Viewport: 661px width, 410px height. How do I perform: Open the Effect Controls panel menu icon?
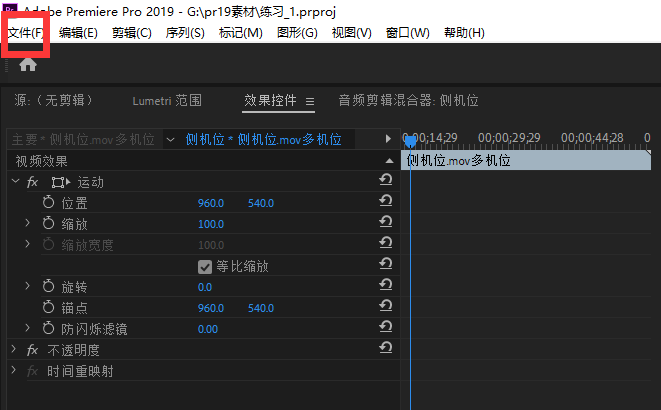point(310,102)
